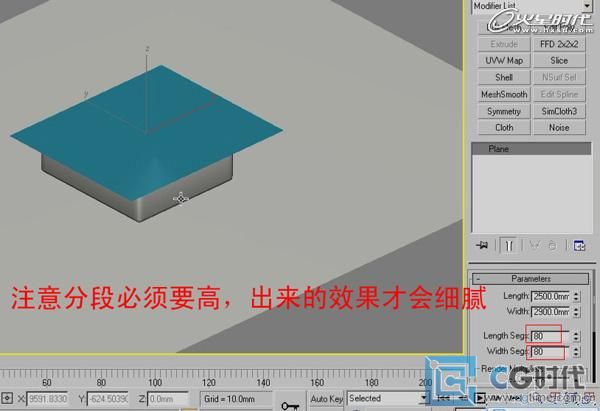This screenshot has height=411, width=600.
Task: Click the Extrude modifier button
Action: pos(504,44)
